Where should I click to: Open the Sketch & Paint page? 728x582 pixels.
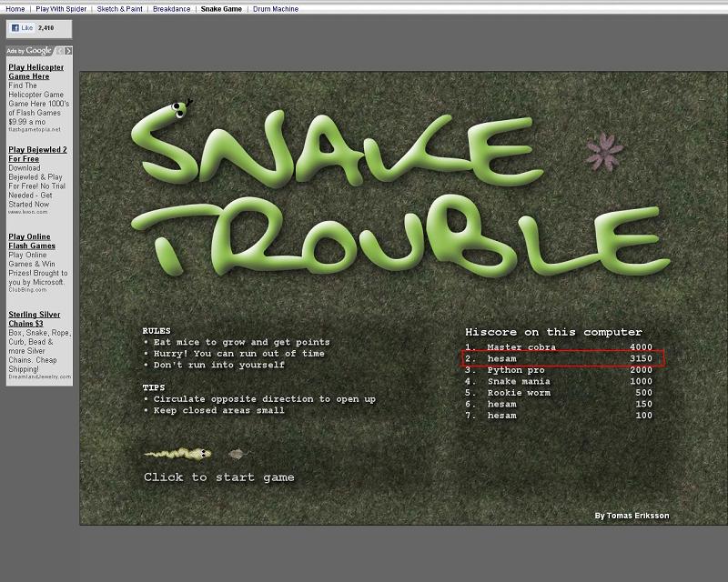120,9
